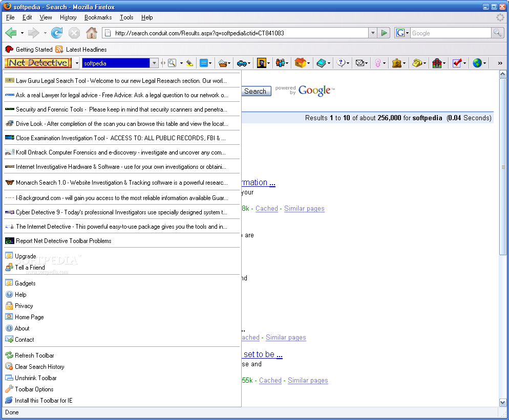Choose Drive Look menu entry
Screen dimensions: 509x420
[x=122, y=124]
